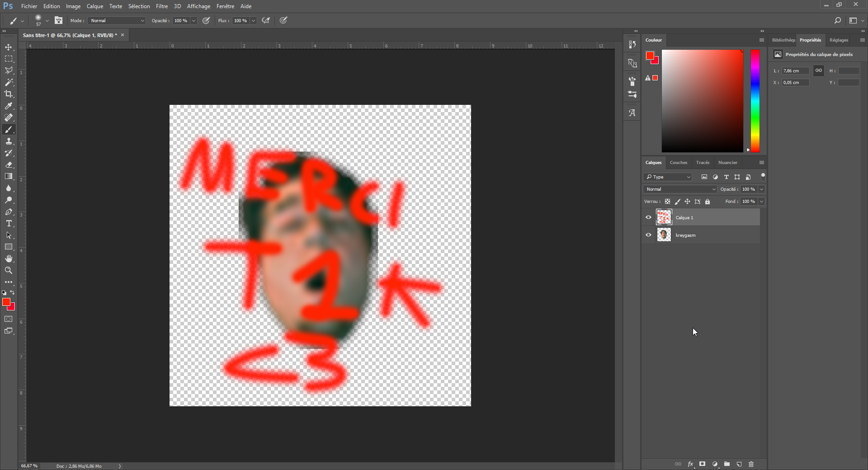Select the Calque 1 layer thumbnail
Image resolution: width=868 pixels, height=470 pixels.
[x=664, y=217]
